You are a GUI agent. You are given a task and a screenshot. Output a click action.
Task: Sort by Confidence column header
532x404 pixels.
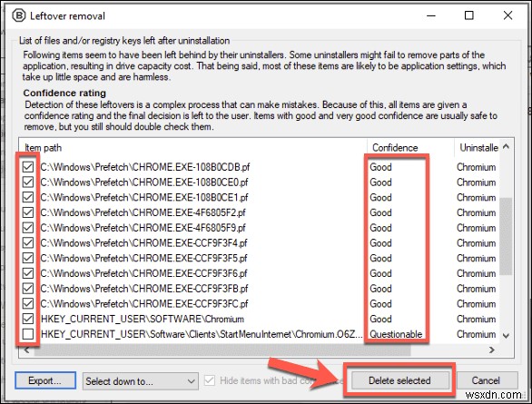pyautogui.click(x=410, y=148)
